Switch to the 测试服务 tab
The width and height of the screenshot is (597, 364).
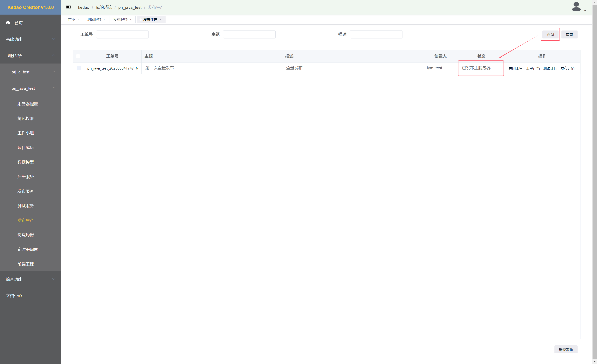pos(94,20)
